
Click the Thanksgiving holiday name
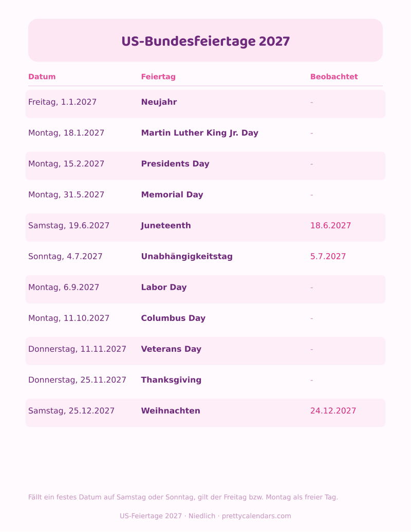pyautogui.click(x=171, y=379)
